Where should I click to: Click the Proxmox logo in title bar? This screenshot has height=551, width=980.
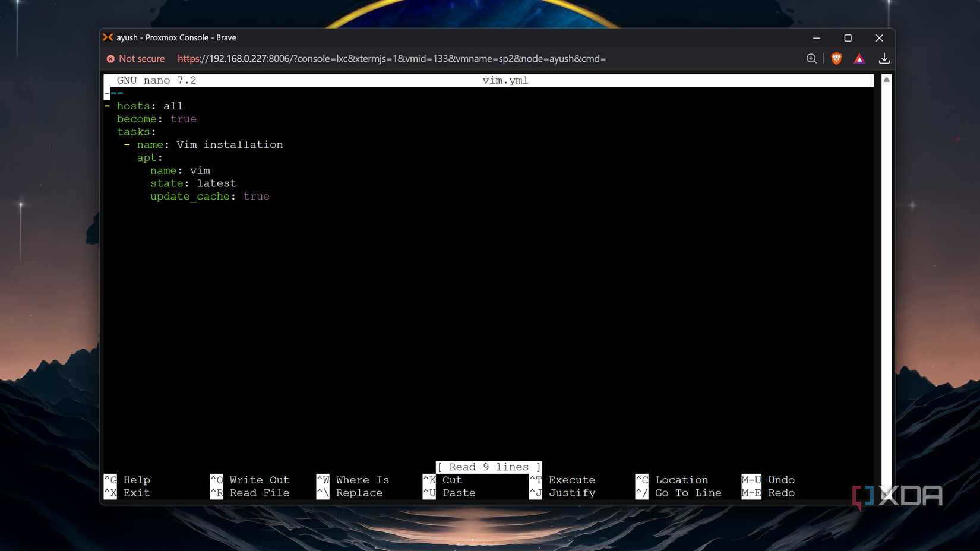tap(108, 37)
